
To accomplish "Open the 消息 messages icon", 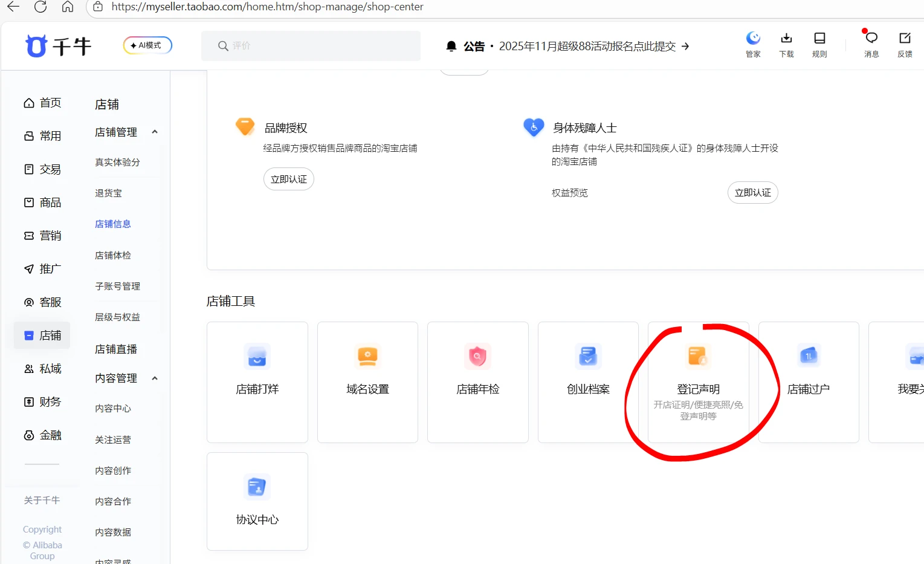I will [871, 44].
